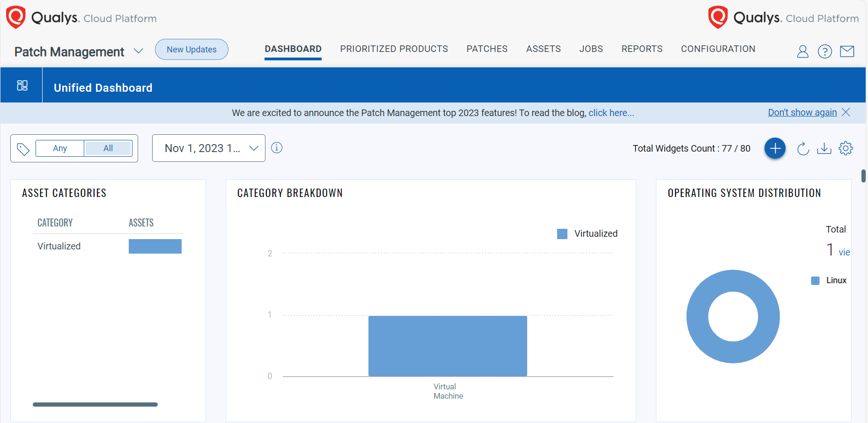Open the dashboard picker grid icon

(22, 85)
